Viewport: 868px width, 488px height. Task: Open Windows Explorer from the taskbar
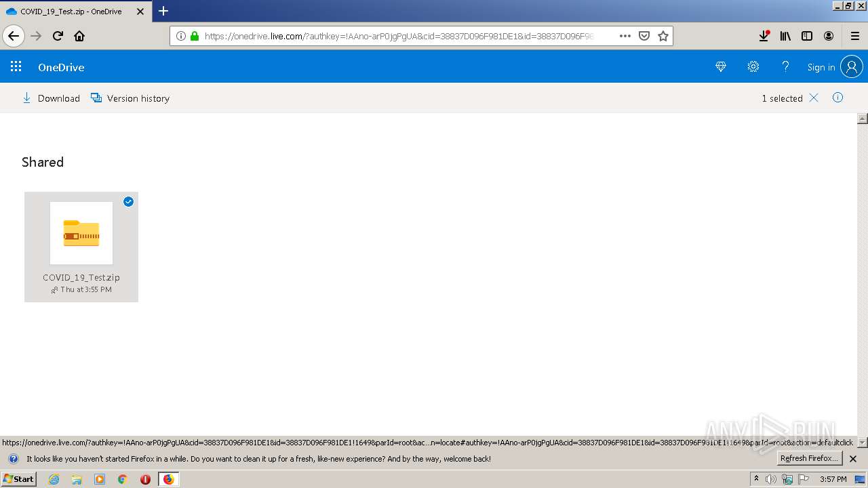click(x=77, y=479)
